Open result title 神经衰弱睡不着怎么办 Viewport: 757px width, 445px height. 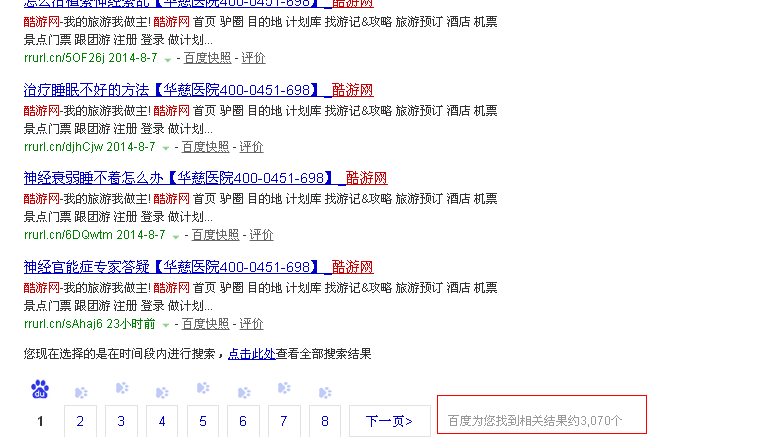tap(205, 179)
